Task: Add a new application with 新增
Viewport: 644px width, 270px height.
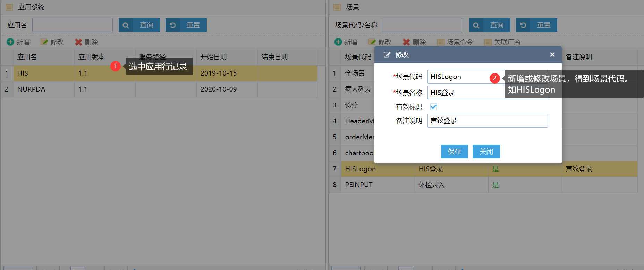Action: (x=18, y=42)
